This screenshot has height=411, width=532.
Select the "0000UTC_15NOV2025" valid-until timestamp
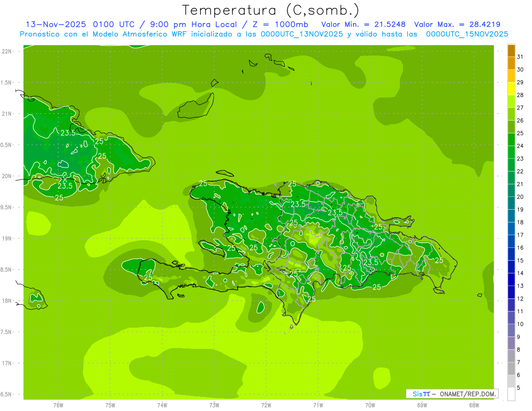click(x=467, y=34)
